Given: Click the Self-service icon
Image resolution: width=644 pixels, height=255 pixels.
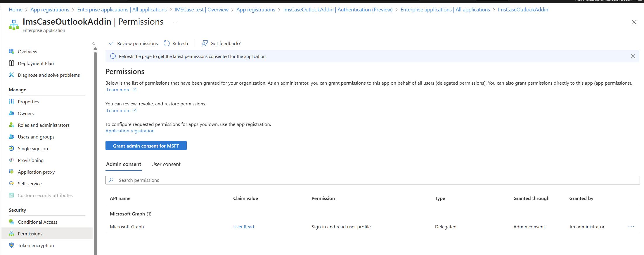Looking at the screenshot, I should coord(11,184).
